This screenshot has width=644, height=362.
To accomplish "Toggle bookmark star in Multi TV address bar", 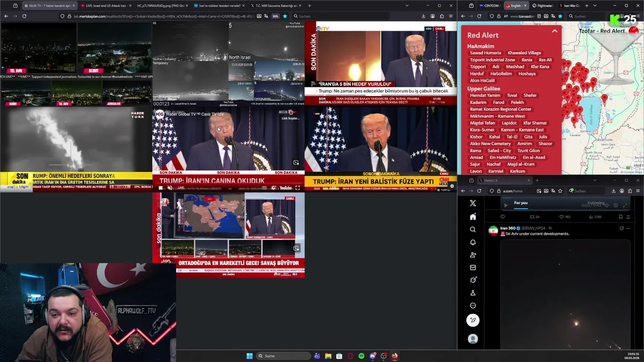I will click(x=285, y=16).
